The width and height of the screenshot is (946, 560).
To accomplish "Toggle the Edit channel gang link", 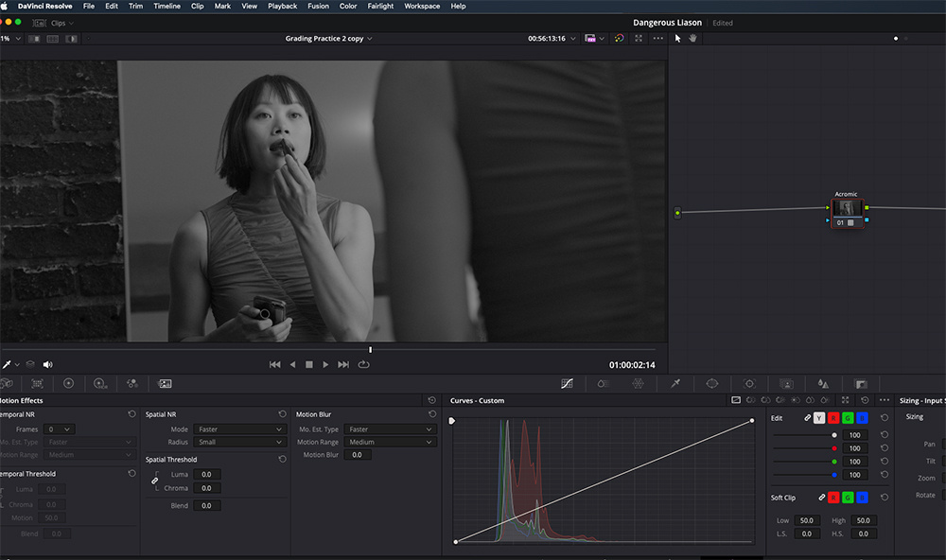I will tap(807, 417).
